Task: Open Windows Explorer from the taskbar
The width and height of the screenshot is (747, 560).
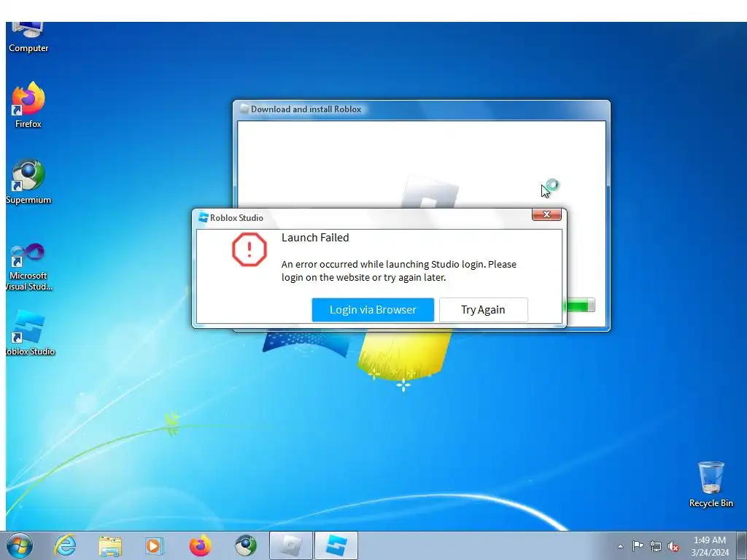Action: click(110, 545)
